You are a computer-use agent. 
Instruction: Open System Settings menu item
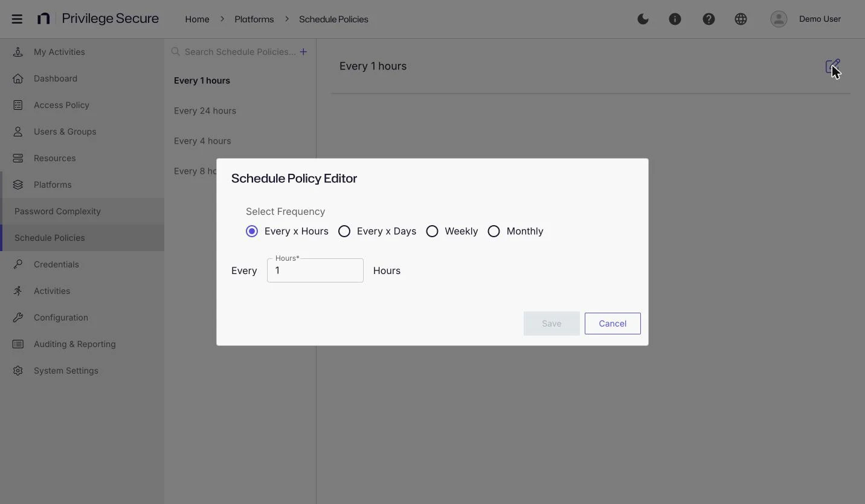(82, 371)
